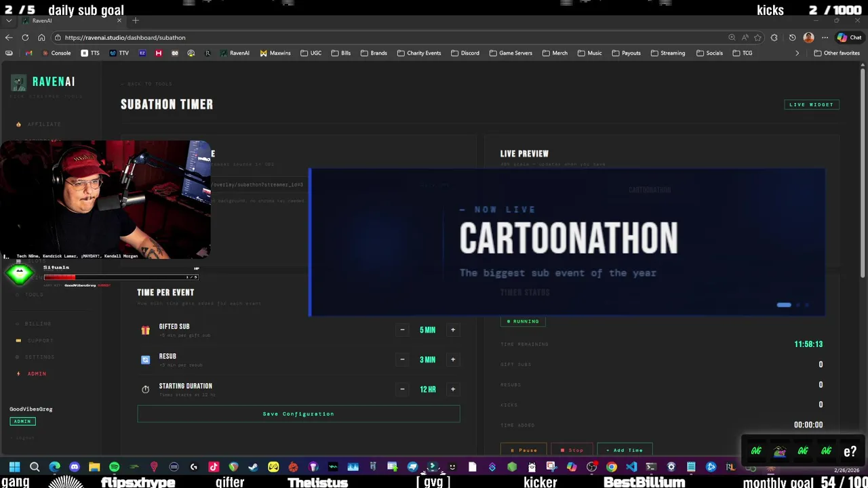Expand the Game Servers bookmarks folder
868x488 pixels.
click(511, 53)
